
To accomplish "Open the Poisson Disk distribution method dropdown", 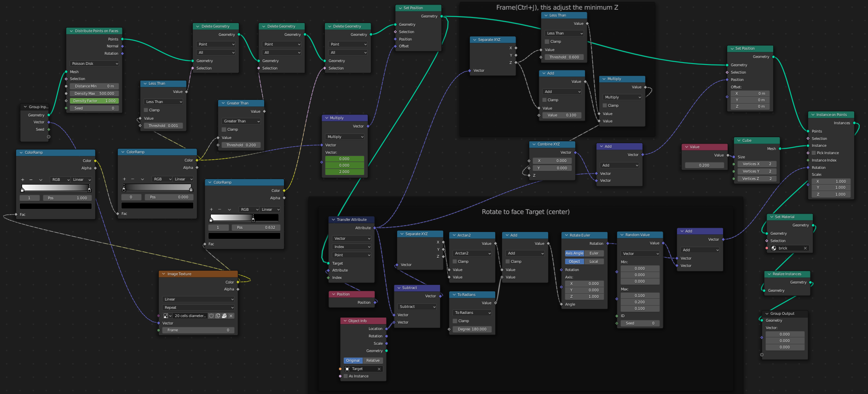I will click(x=94, y=64).
